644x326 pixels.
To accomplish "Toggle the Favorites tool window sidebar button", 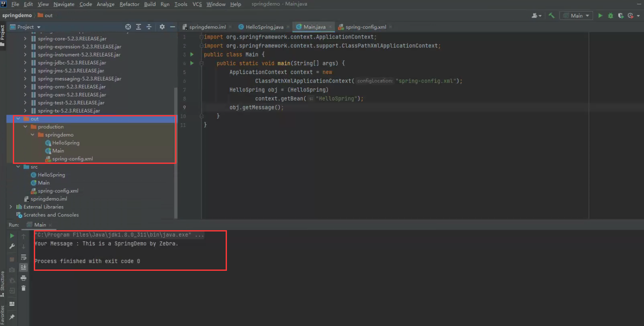I will click(x=3, y=315).
